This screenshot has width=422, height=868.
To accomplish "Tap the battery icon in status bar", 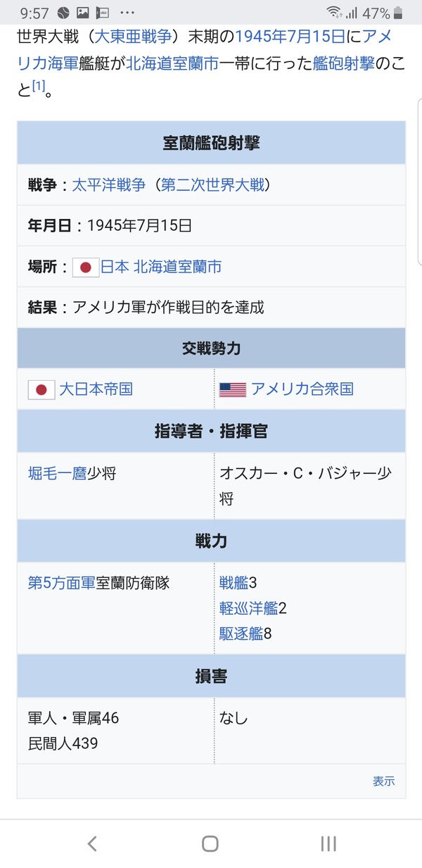I will point(399,13).
